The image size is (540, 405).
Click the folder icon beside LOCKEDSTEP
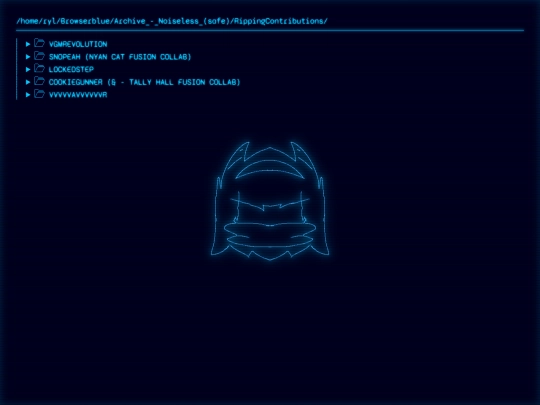tap(40, 69)
